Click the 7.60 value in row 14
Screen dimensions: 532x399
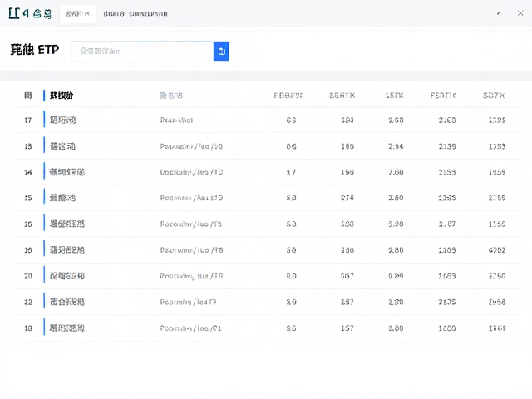(396, 172)
